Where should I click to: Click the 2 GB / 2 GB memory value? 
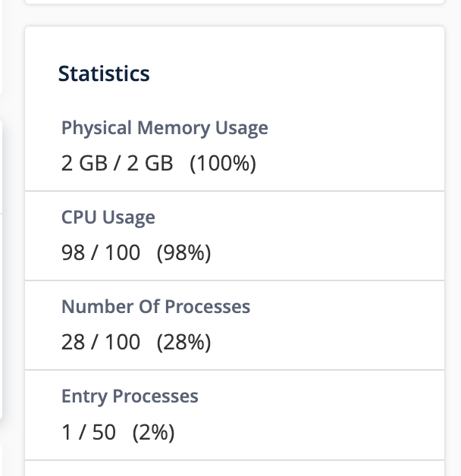(117, 163)
